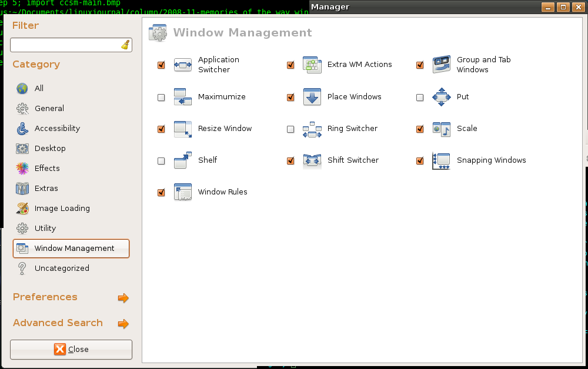The height and width of the screenshot is (369, 588).
Task: Click the Scale plugin icon
Action: 442,129
